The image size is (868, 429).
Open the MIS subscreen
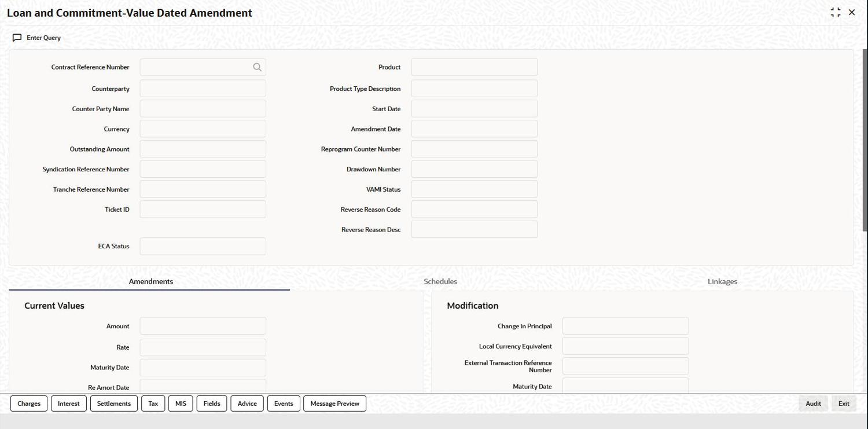click(181, 404)
